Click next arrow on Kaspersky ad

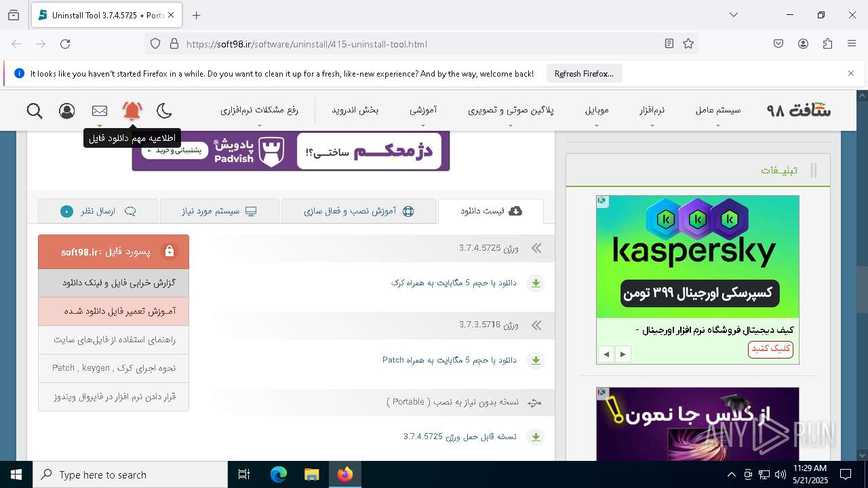pyautogui.click(x=623, y=354)
